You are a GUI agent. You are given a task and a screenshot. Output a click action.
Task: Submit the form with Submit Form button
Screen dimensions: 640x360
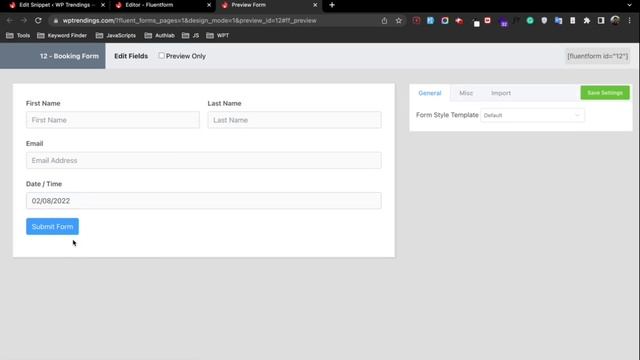[53, 227]
